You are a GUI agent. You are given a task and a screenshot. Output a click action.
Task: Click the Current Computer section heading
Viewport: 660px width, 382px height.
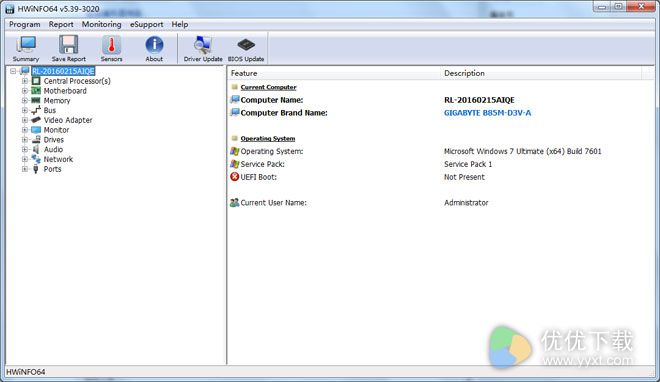[269, 87]
